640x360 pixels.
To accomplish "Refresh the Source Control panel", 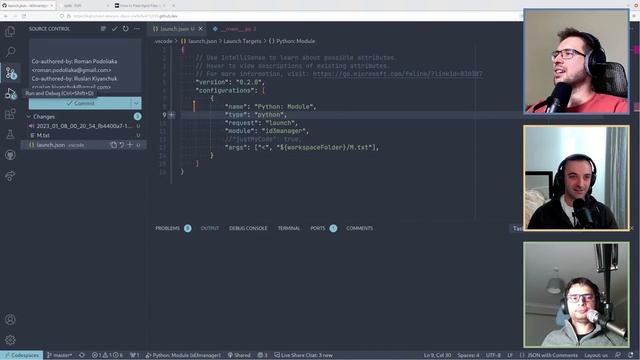I will coord(125,29).
